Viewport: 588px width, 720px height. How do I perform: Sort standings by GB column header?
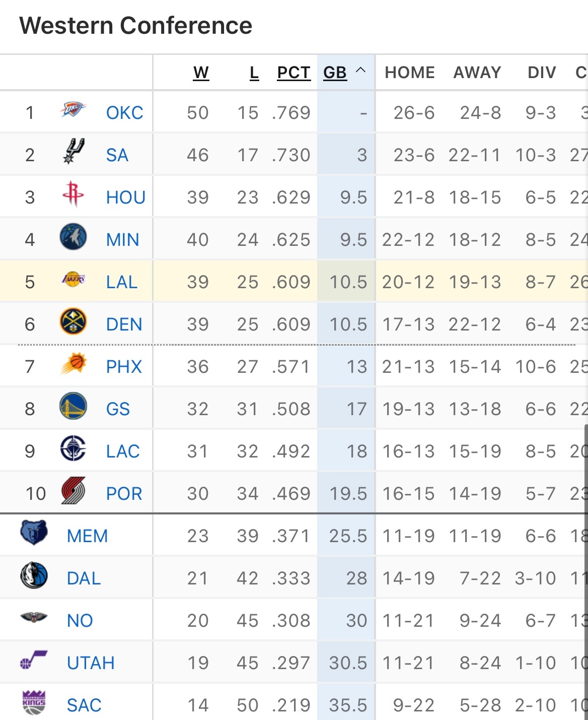[335, 73]
